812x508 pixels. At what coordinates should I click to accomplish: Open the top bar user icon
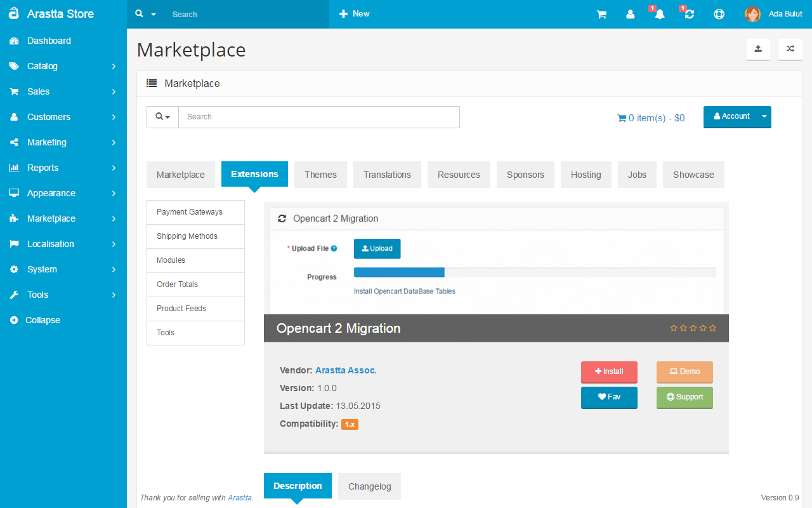click(630, 14)
